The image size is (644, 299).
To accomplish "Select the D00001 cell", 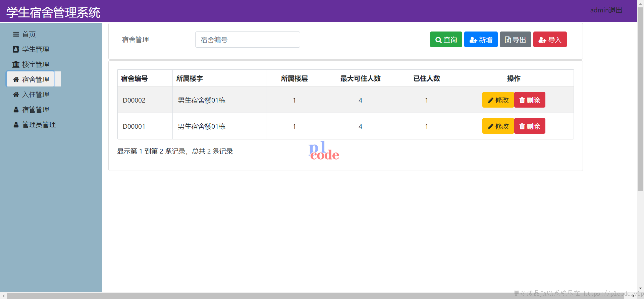I will 145,126.
